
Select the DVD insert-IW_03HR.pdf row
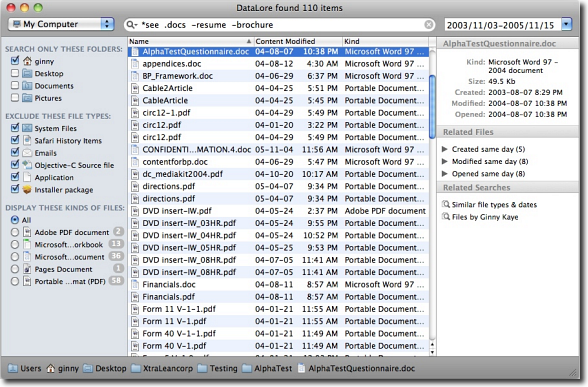(x=278, y=223)
